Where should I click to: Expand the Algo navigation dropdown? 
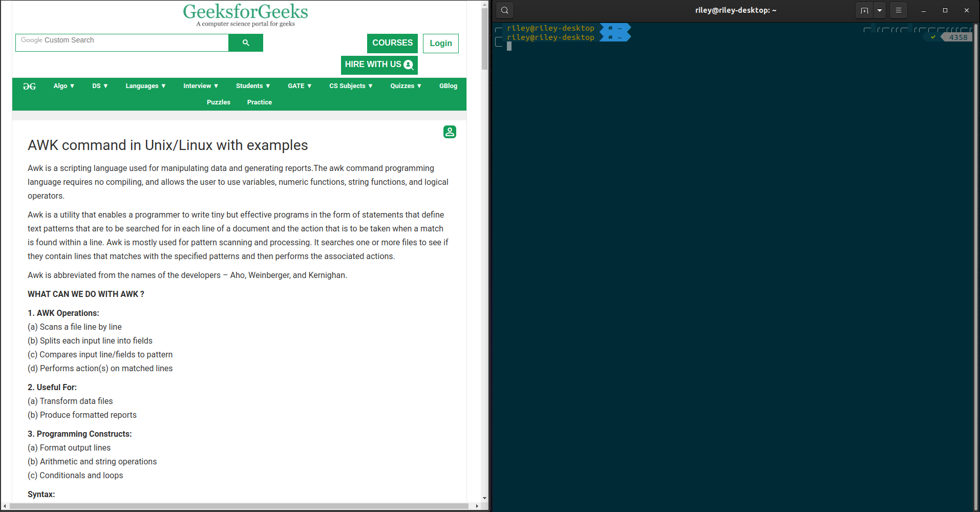pos(63,86)
